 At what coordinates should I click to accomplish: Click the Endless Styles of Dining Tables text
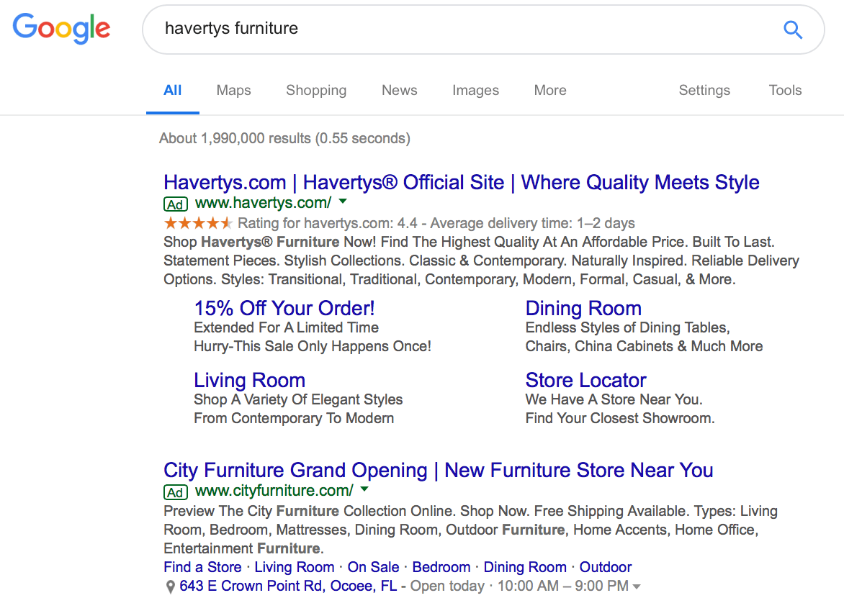[x=628, y=327]
